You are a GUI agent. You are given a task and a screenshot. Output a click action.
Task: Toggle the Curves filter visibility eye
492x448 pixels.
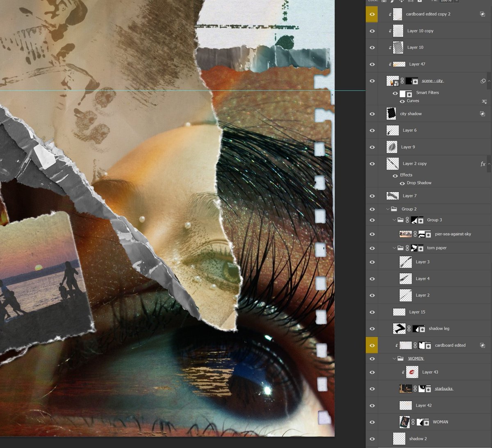pos(402,101)
